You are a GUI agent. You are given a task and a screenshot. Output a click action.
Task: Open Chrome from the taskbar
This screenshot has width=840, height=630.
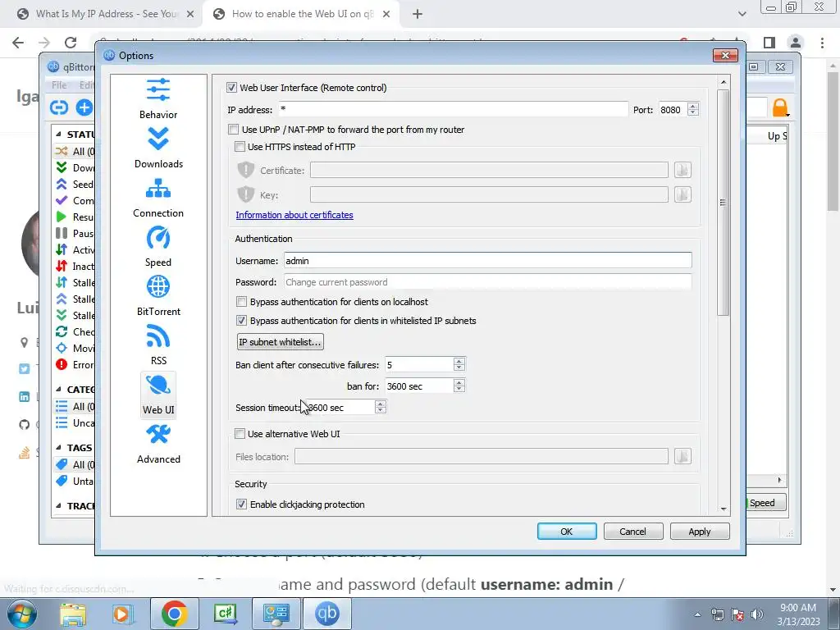174,614
